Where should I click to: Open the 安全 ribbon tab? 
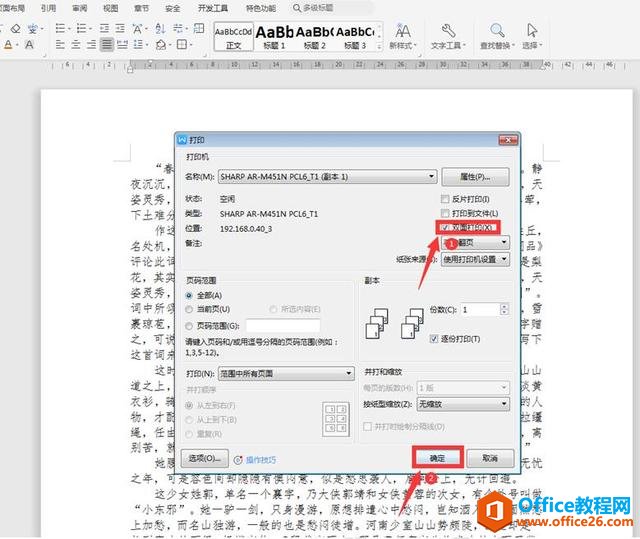(x=173, y=8)
